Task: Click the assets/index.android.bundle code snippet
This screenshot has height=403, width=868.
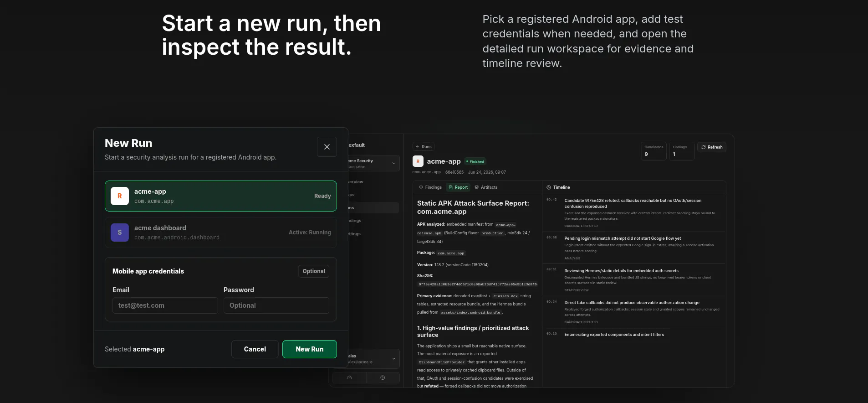Action: 470,313
